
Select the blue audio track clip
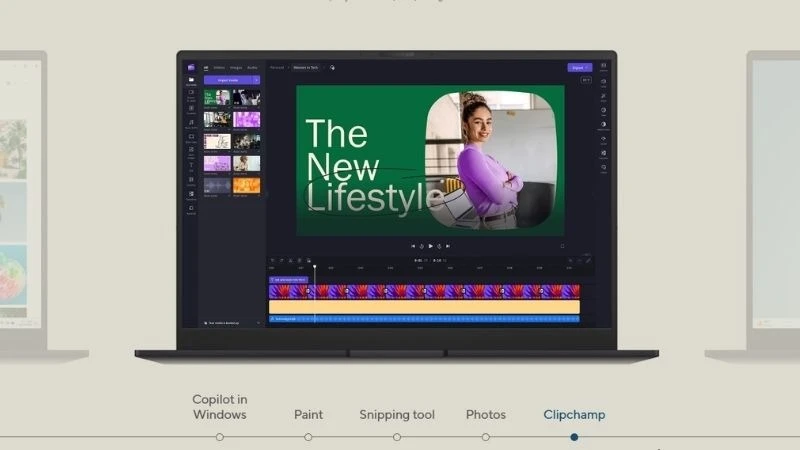click(x=424, y=319)
